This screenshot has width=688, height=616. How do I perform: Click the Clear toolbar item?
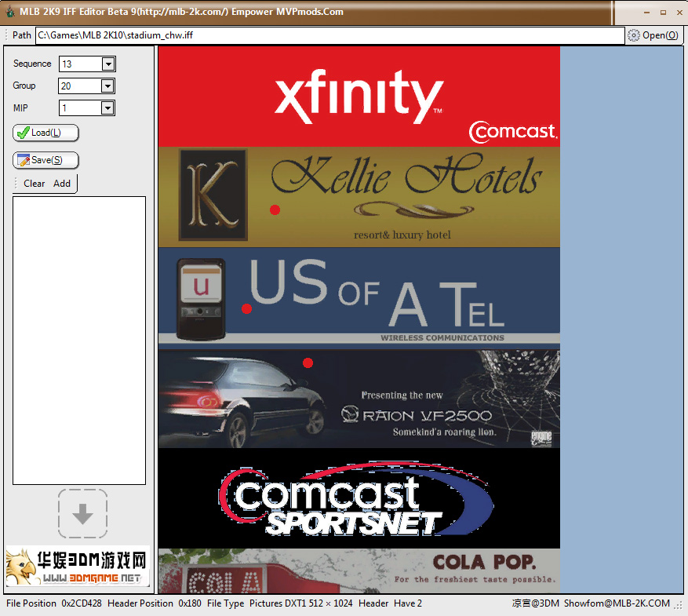pyautogui.click(x=35, y=184)
